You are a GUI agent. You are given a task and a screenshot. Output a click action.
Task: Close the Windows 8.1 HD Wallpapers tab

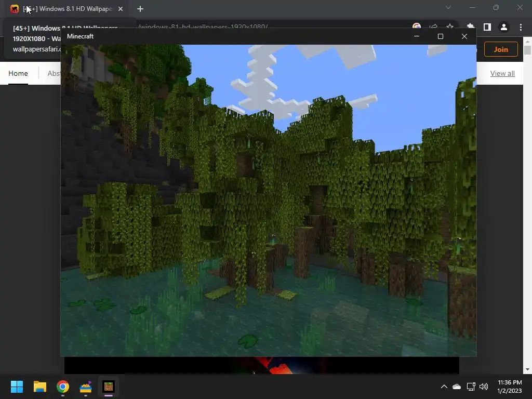(121, 9)
